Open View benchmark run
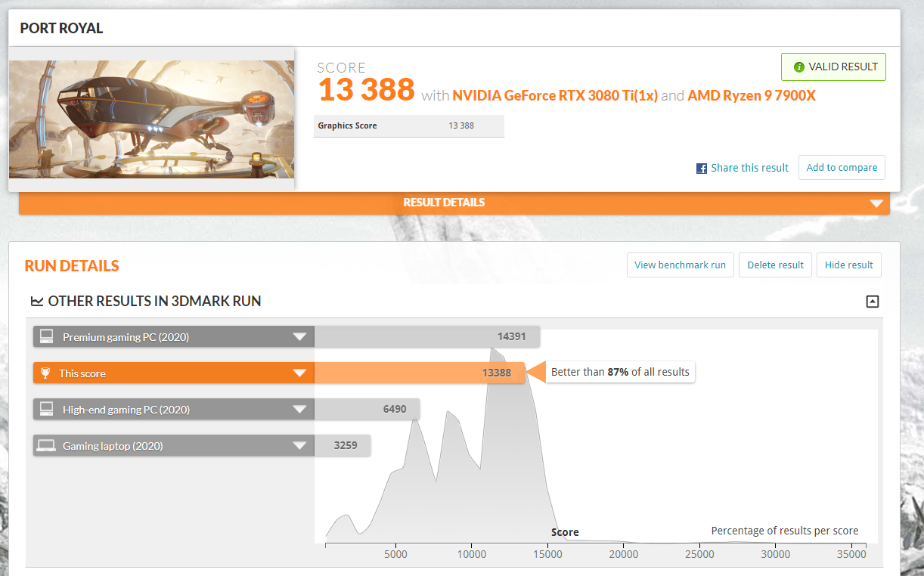The image size is (924, 576). point(680,265)
